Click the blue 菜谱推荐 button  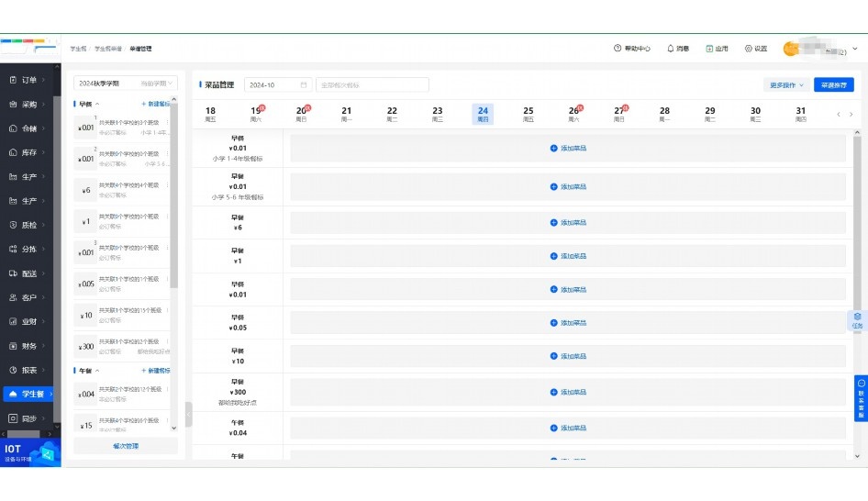[833, 85]
